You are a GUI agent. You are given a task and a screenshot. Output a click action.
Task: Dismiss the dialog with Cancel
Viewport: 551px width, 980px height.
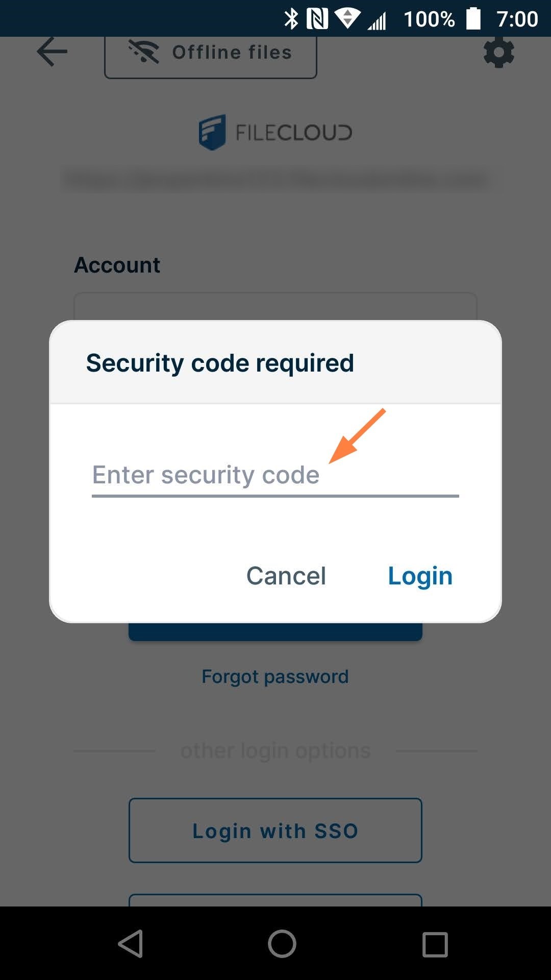tap(286, 576)
